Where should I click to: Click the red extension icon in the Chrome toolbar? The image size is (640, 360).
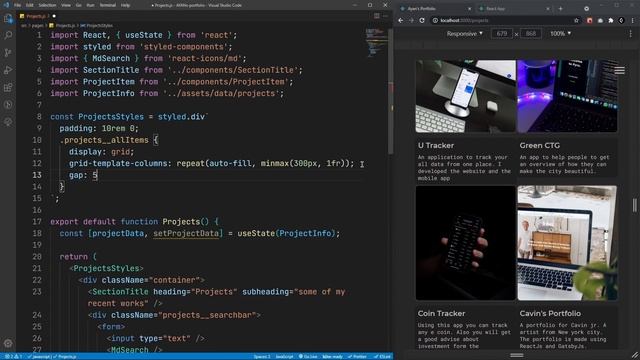coord(589,20)
